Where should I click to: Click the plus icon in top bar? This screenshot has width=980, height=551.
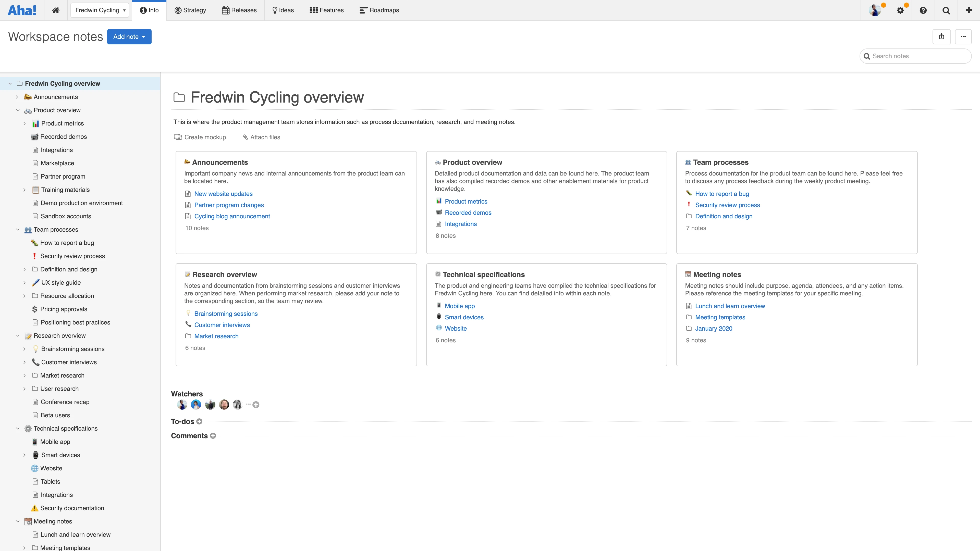969,10
